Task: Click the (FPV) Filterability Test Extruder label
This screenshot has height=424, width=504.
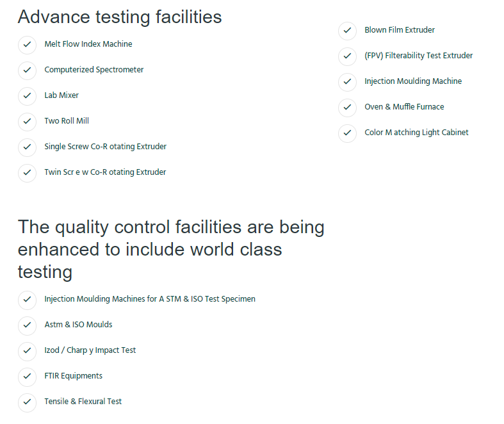Action: 418,56
